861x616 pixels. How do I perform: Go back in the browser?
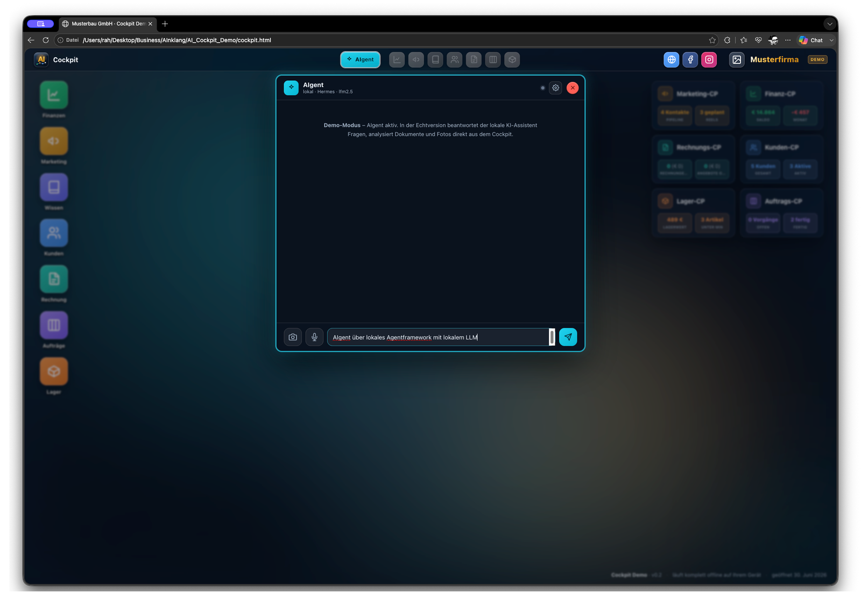[31, 40]
